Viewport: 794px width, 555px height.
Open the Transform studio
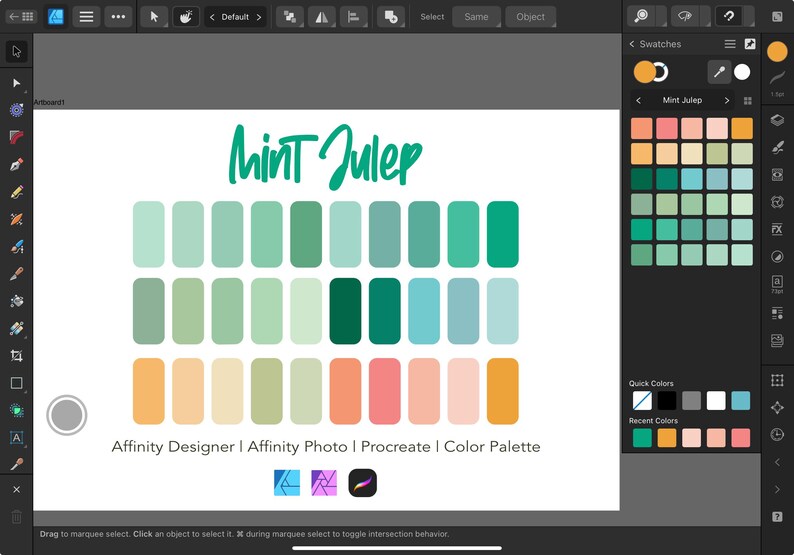pyautogui.click(x=777, y=380)
